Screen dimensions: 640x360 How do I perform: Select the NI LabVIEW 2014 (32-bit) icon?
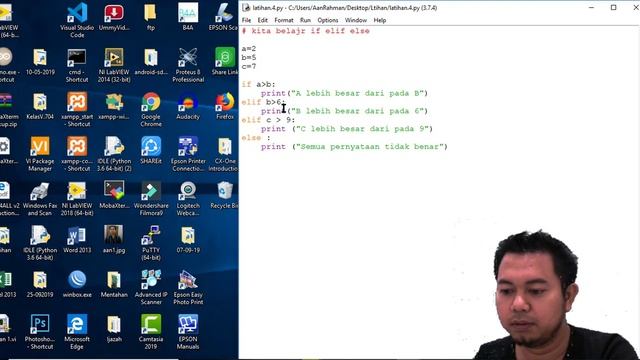(x=114, y=65)
